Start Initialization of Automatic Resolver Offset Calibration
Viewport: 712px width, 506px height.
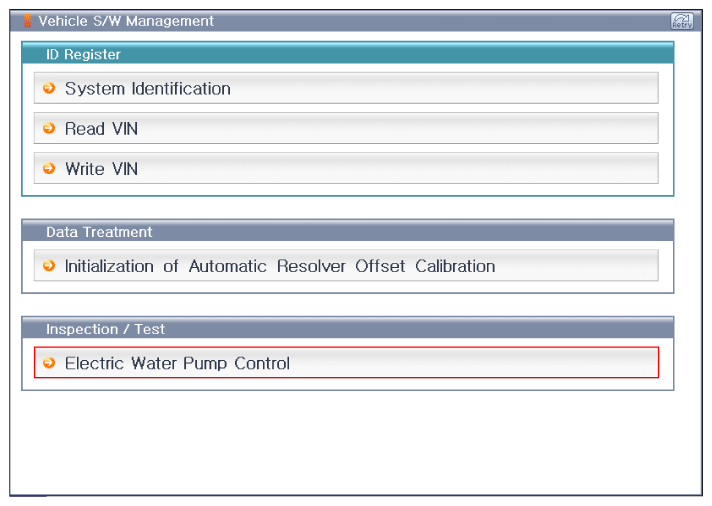(346, 266)
